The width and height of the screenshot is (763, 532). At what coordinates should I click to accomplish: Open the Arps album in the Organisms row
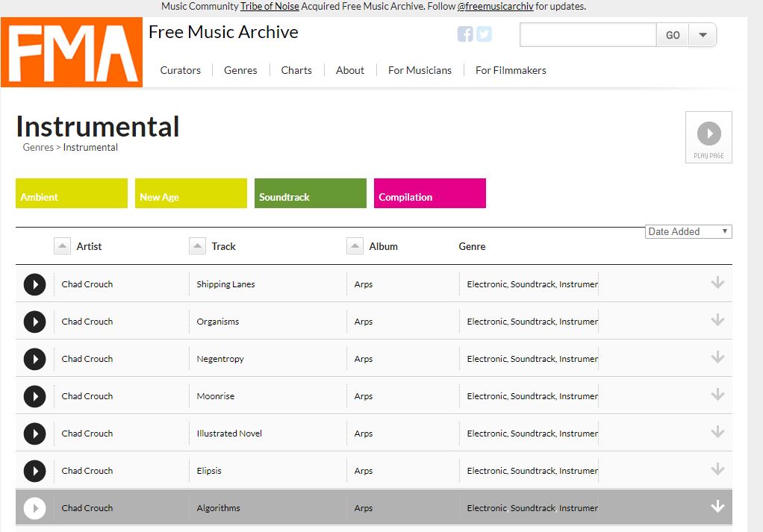point(364,322)
